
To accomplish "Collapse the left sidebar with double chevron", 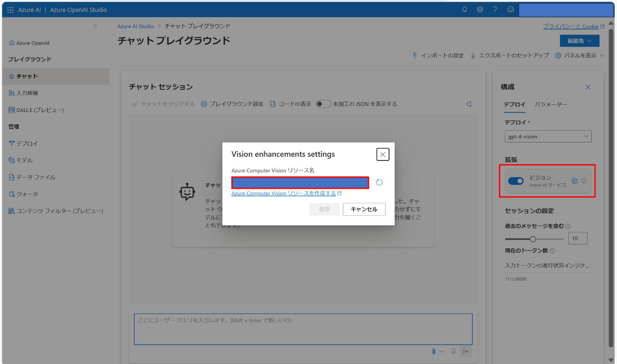I will pyautogui.click(x=96, y=26).
